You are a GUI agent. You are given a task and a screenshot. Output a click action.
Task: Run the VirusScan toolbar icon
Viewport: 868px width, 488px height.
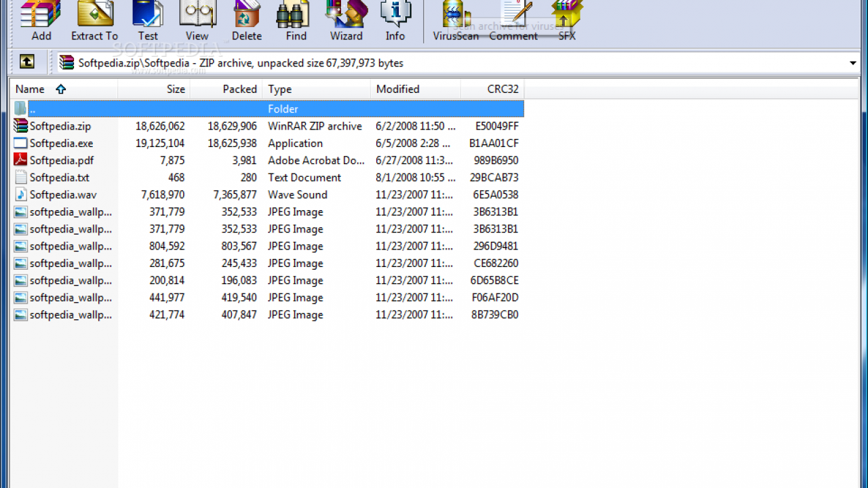coord(456,15)
